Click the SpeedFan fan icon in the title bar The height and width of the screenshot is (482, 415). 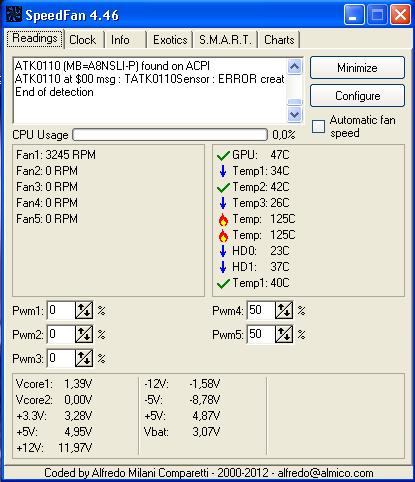point(14,15)
